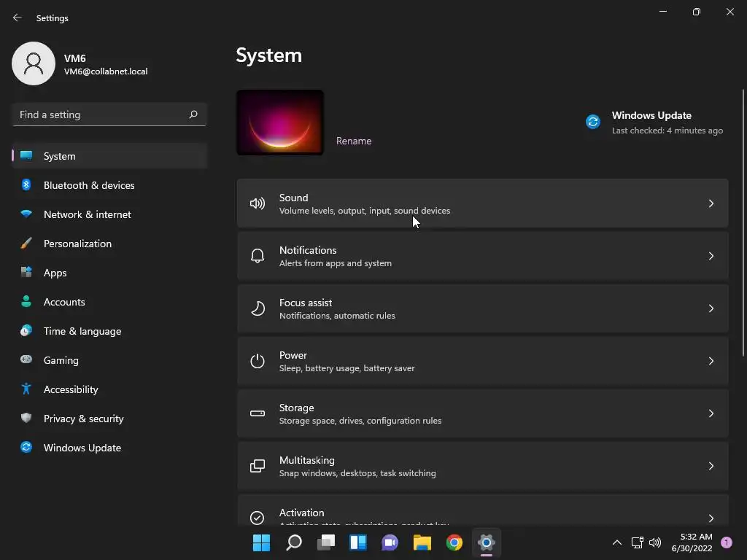Image resolution: width=747 pixels, height=560 pixels.
Task: Expand the Storage row chevron
Action: point(711,413)
